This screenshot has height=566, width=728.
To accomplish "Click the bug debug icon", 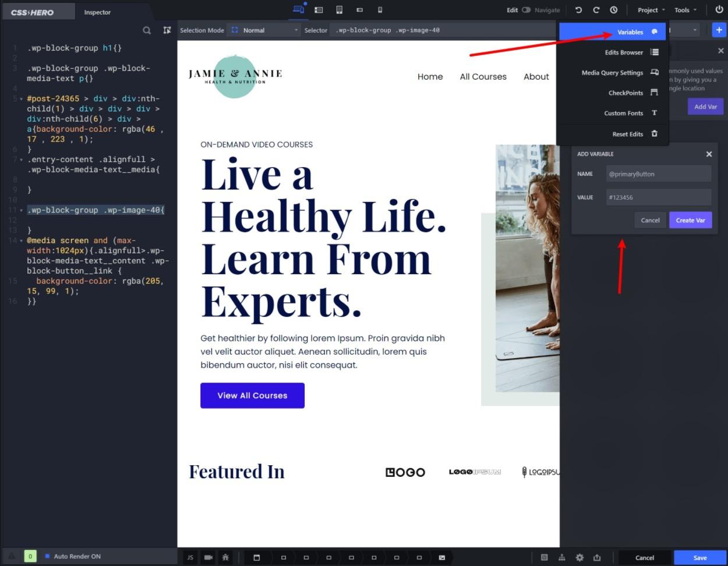I will coord(225,558).
